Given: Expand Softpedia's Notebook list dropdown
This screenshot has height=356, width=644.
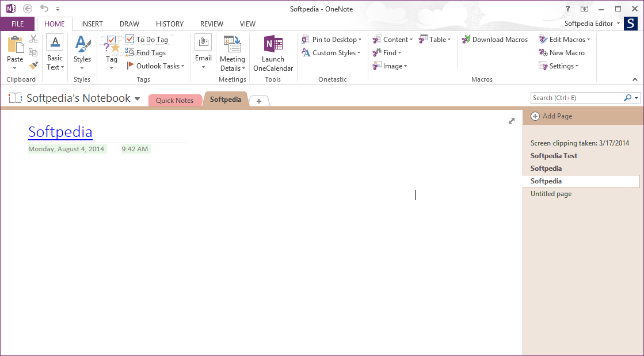Looking at the screenshot, I should pos(137,98).
